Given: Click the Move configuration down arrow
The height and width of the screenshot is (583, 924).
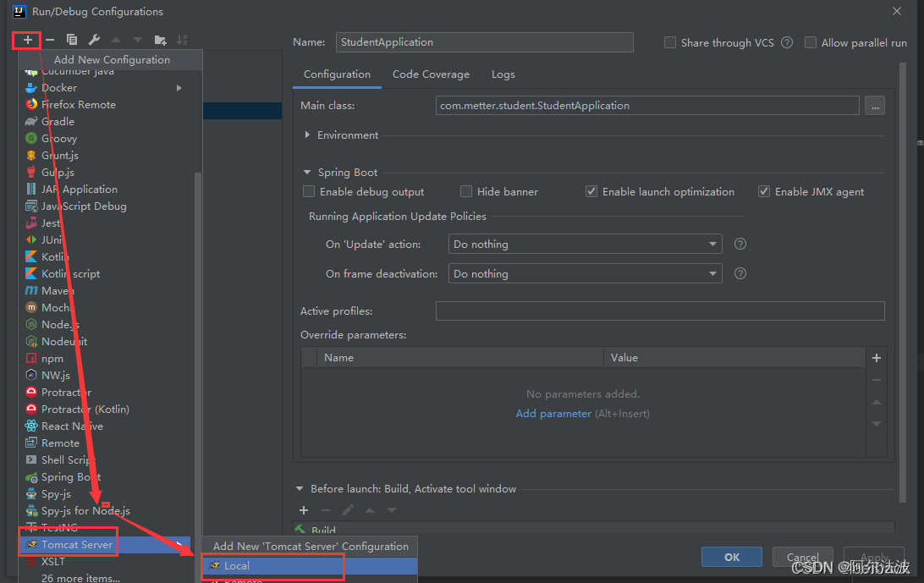Looking at the screenshot, I should click(x=138, y=40).
